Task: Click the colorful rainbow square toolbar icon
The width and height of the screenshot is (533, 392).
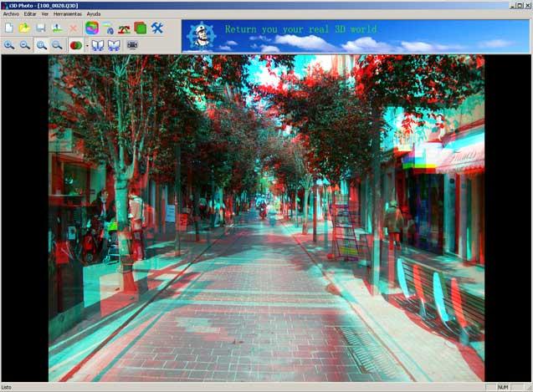Action: click(x=91, y=28)
